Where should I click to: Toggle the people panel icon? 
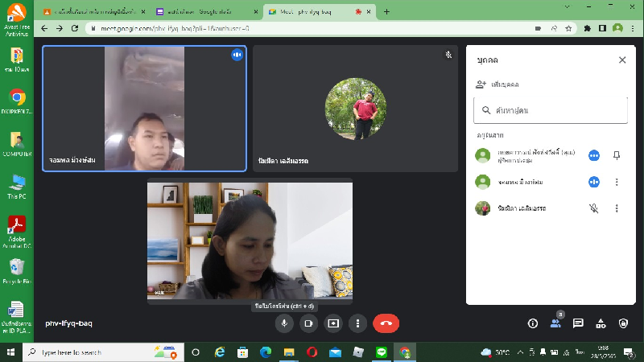pyautogui.click(x=555, y=323)
